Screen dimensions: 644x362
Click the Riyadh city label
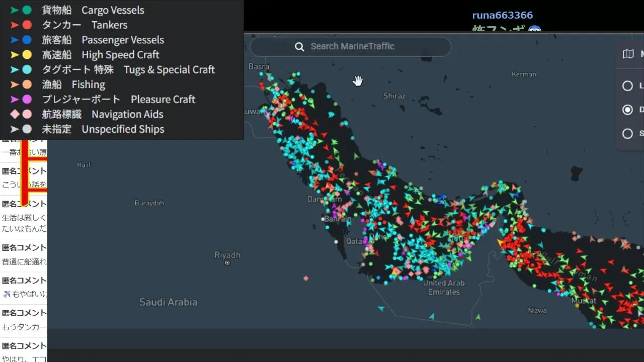pyautogui.click(x=227, y=255)
